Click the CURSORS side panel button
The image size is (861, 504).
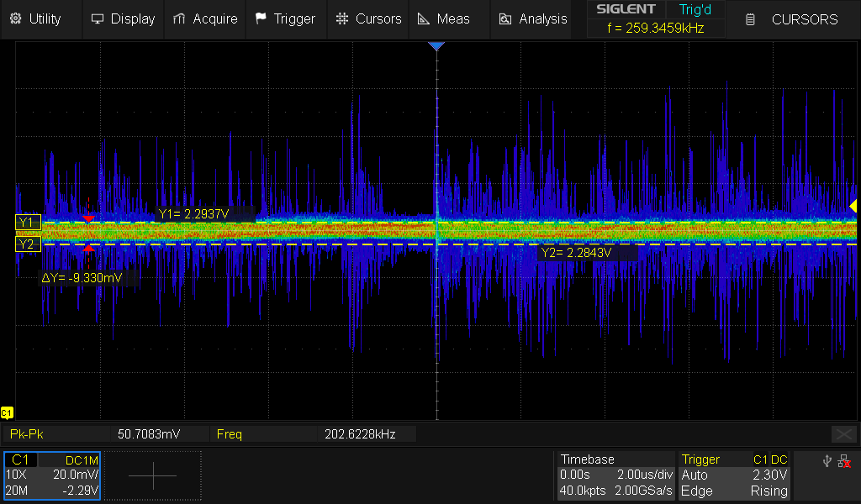[792, 18]
